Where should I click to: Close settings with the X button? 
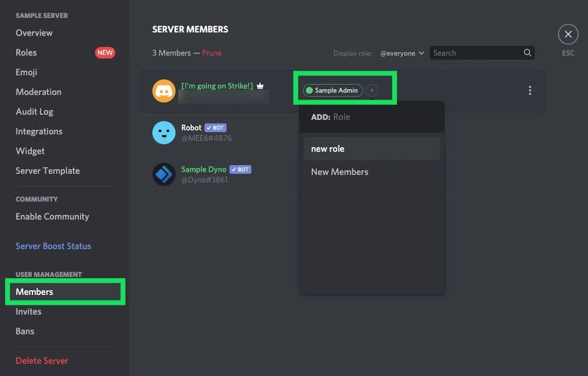pyautogui.click(x=568, y=35)
